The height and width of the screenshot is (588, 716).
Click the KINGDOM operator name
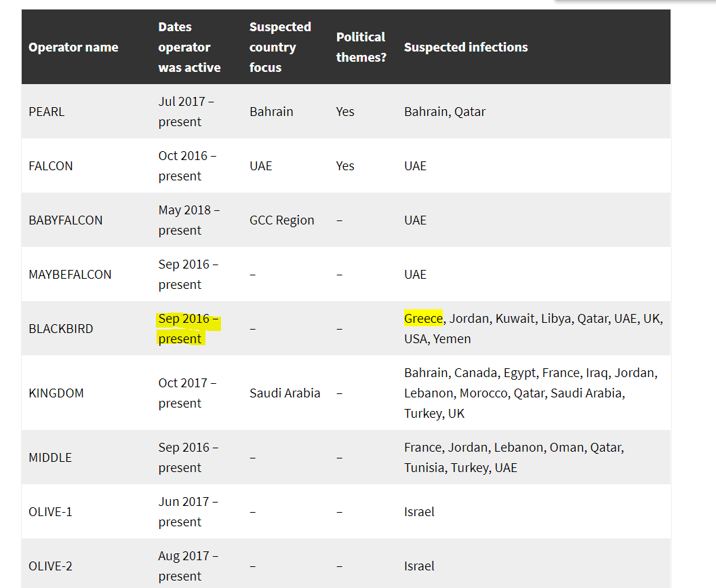56,393
